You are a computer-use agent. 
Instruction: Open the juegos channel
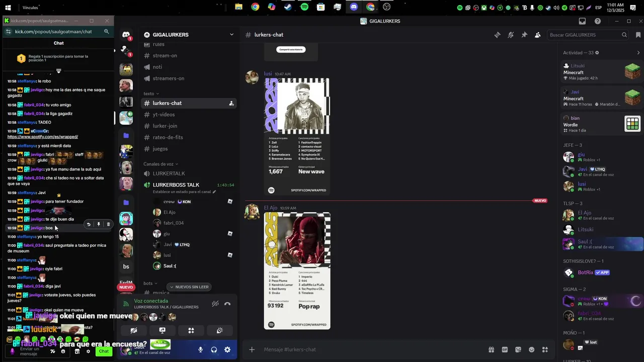tap(189, 149)
